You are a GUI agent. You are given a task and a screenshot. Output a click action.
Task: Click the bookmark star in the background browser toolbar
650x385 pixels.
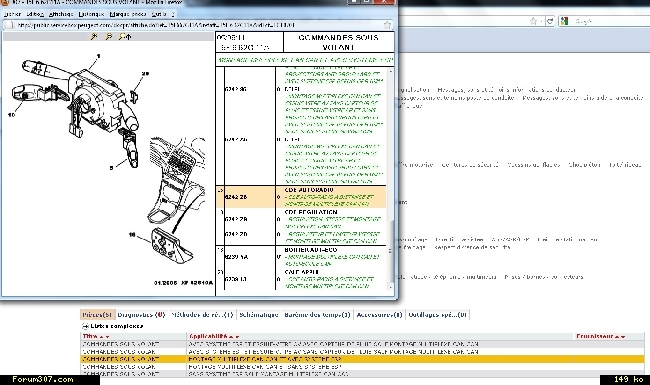(x=534, y=21)
